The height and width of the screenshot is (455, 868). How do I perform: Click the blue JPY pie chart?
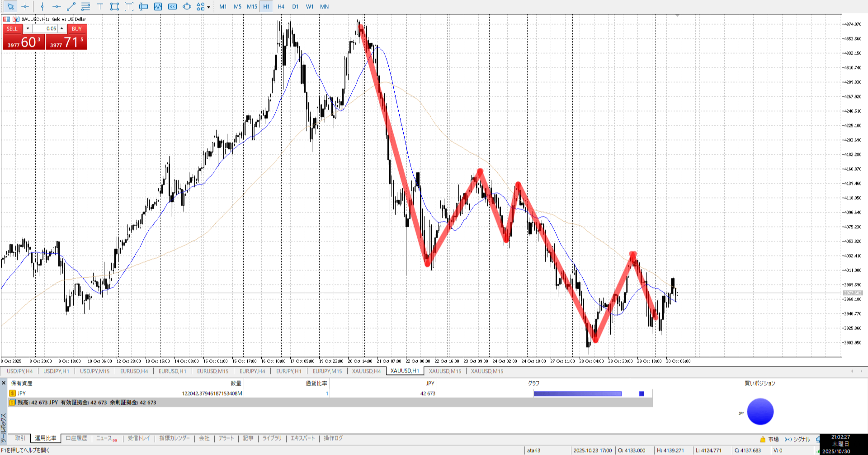click(760, 412)
